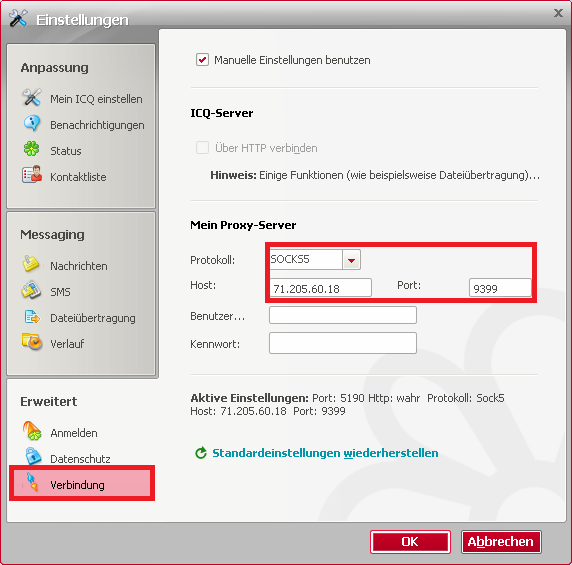
Task: Focus the Host address input field
Action: point(321,288)
